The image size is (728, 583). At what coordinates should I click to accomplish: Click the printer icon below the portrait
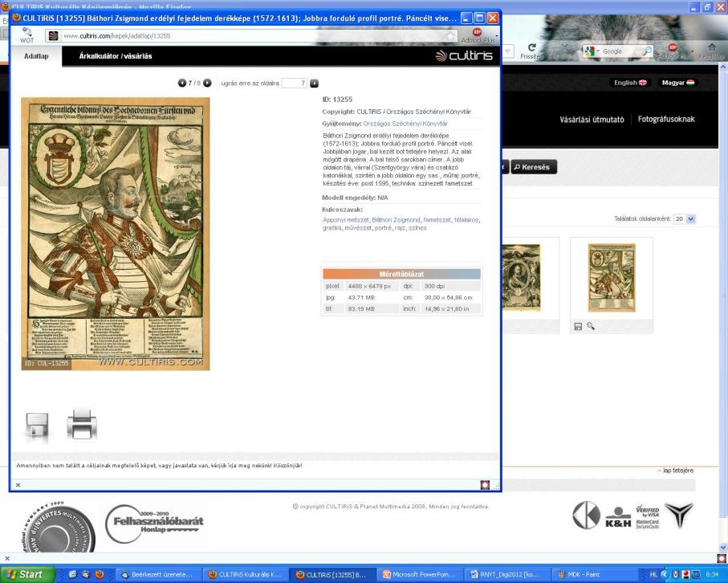(x=82, y=423)
